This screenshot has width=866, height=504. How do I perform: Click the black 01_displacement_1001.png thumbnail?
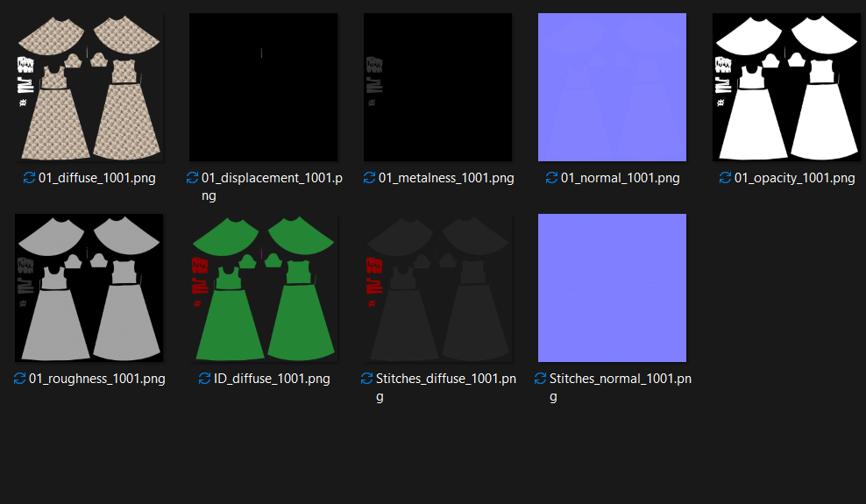tap(264, 88)
